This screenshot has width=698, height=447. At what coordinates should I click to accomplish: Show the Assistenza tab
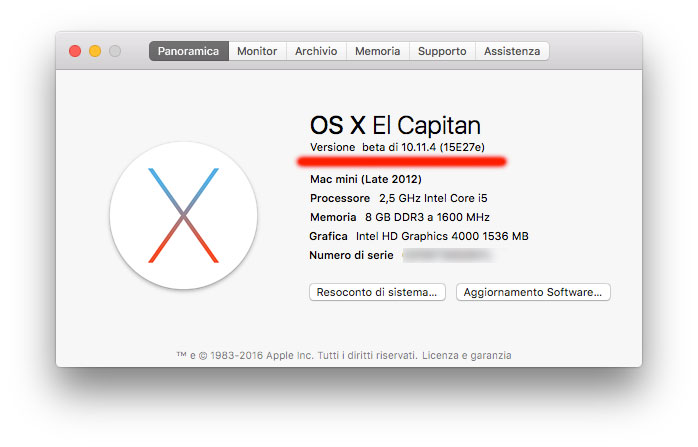click(x=512, y=51)
